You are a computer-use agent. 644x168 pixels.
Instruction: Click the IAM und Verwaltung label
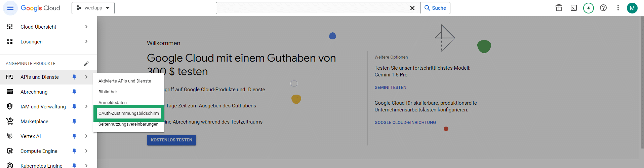tap(43, 106)
